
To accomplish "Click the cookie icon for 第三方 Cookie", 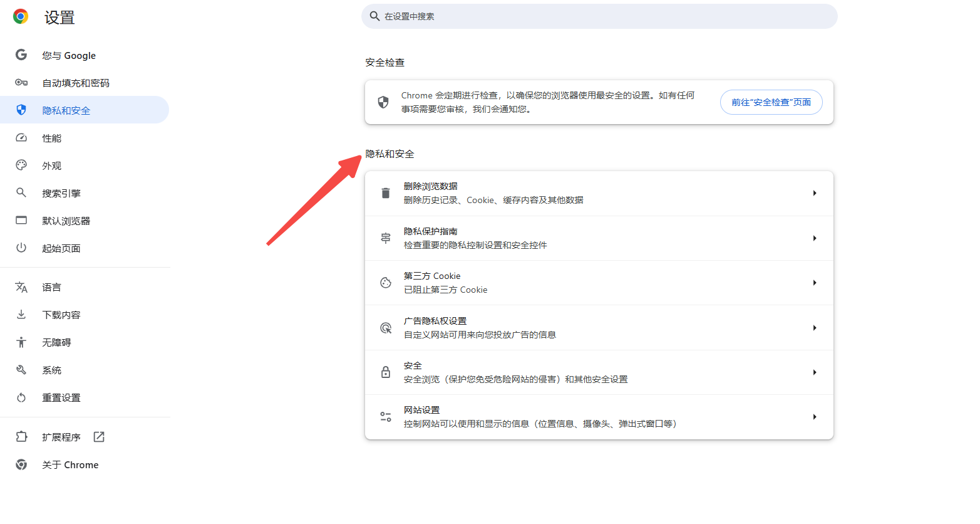I will (386, 283).
